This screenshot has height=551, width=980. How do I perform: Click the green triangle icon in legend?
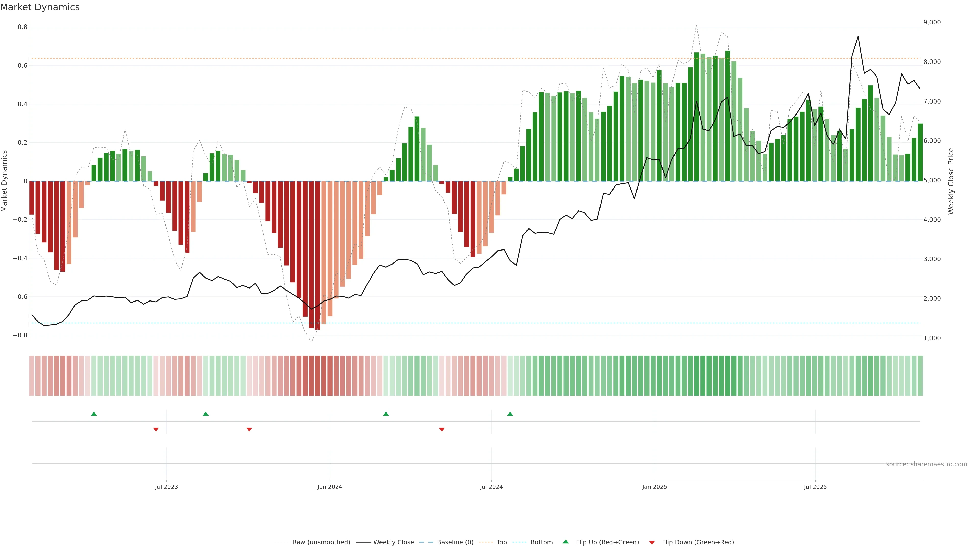click(566, 542)
